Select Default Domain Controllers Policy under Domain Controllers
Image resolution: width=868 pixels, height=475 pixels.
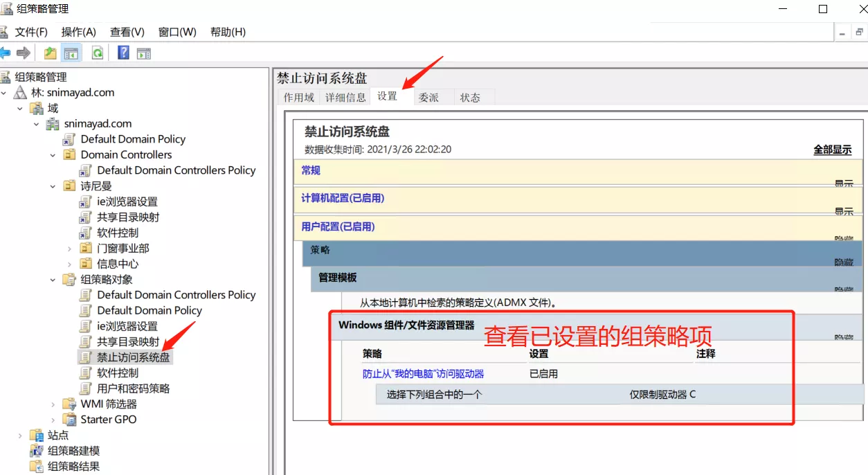click(x=176, y=170)
